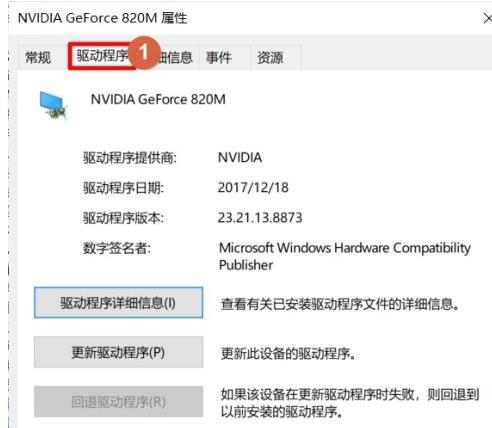Switch to the 常规 tab
Screen dimensions: 492x428
coord(38,57)
